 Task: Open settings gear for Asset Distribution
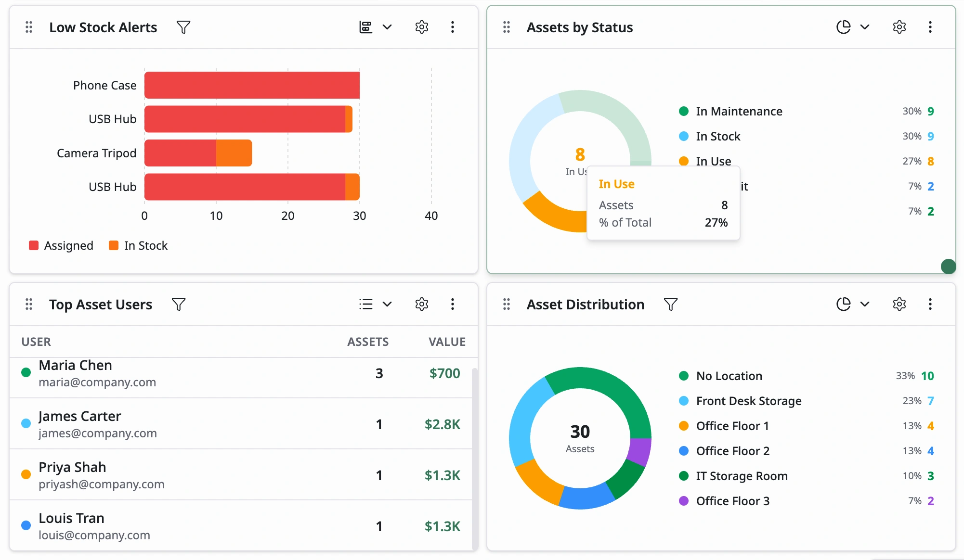coord(899,305)
